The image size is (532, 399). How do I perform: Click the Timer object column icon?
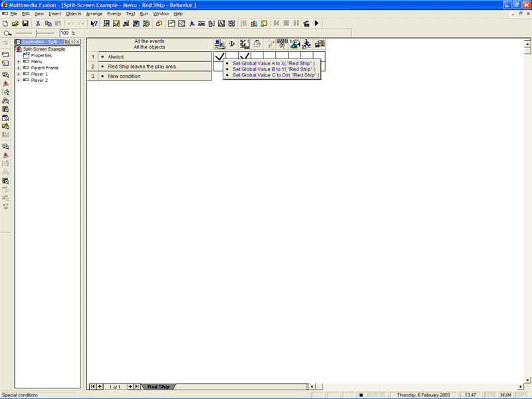(257, 45)
